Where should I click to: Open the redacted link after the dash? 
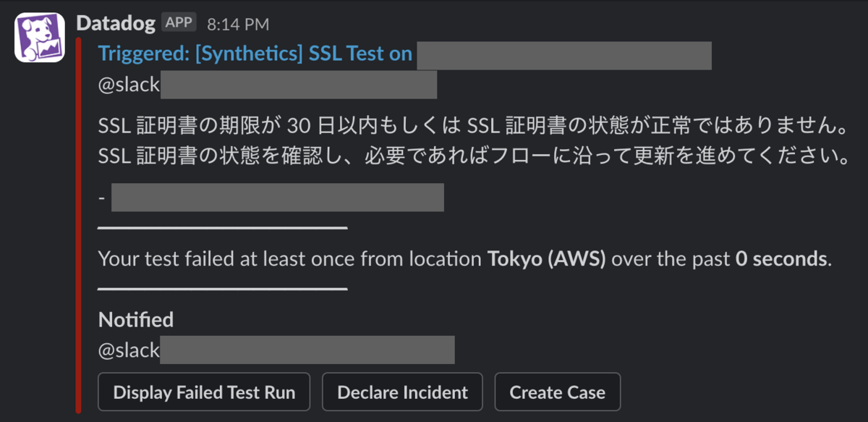pyautogui.click(x=277, y=198)
